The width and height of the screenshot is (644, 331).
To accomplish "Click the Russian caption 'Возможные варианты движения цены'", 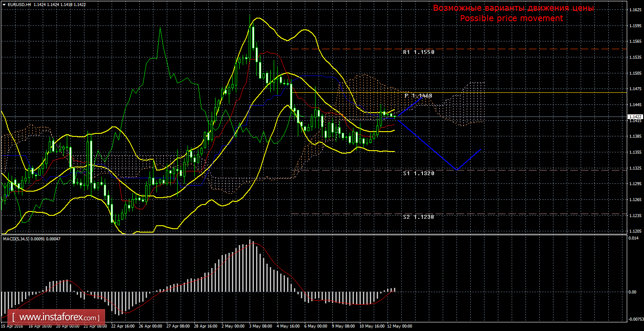I will click(513, 8).
